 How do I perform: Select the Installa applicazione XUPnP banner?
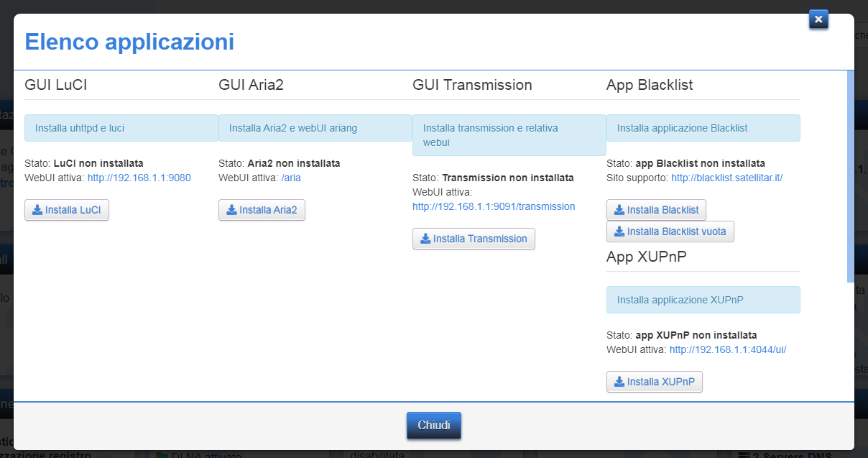coord(703,299)
